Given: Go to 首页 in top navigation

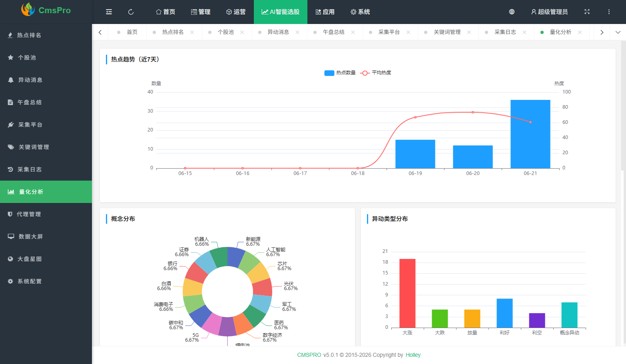Looking at the screenshot, I should pyautogui.click(x=165, y=12).
